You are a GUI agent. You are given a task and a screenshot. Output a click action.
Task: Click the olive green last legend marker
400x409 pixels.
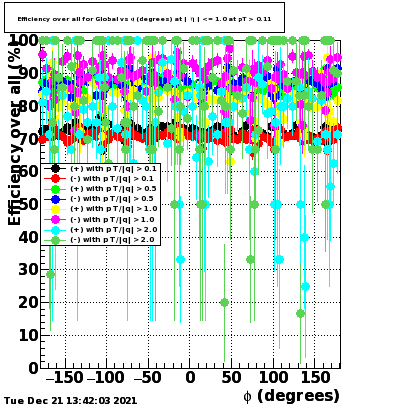(56, 240)
